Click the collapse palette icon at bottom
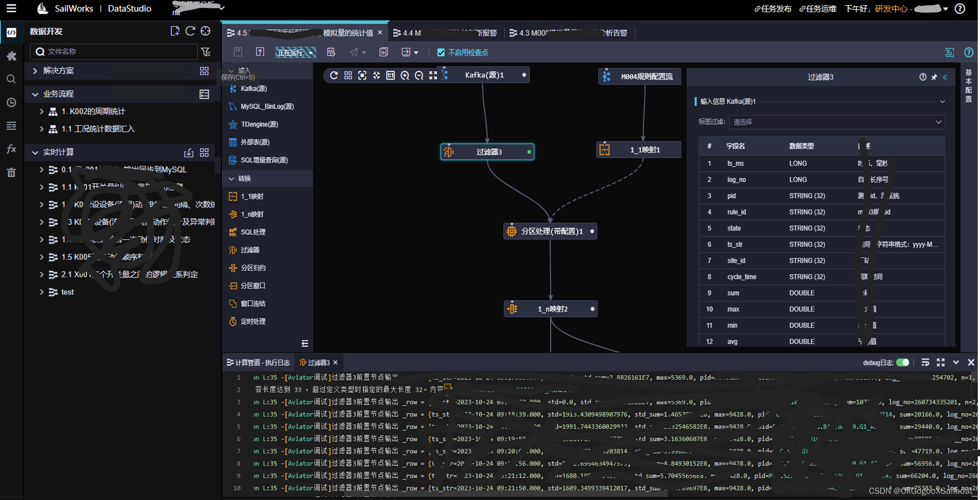980x500 pixels. pyautogui.click(x=305, y=343)
